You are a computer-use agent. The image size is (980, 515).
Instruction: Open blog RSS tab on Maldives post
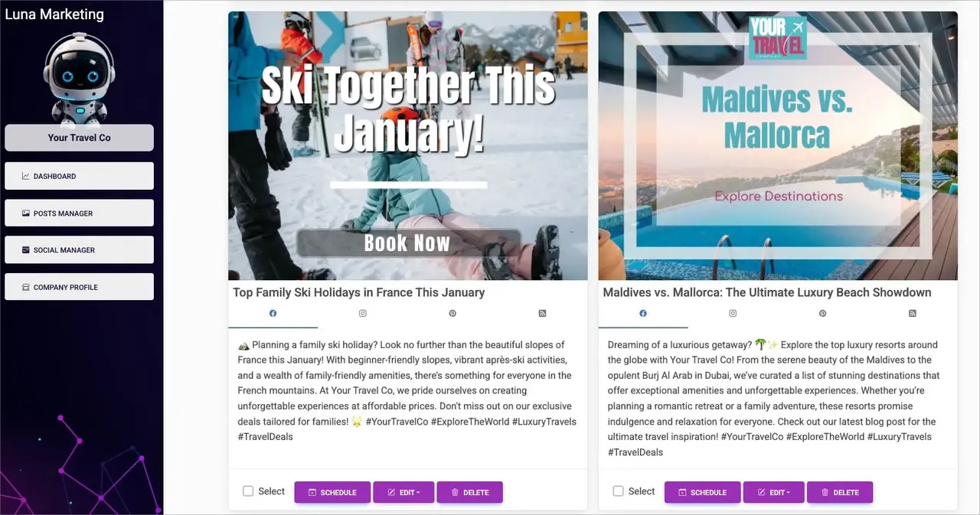pos(912,314)
